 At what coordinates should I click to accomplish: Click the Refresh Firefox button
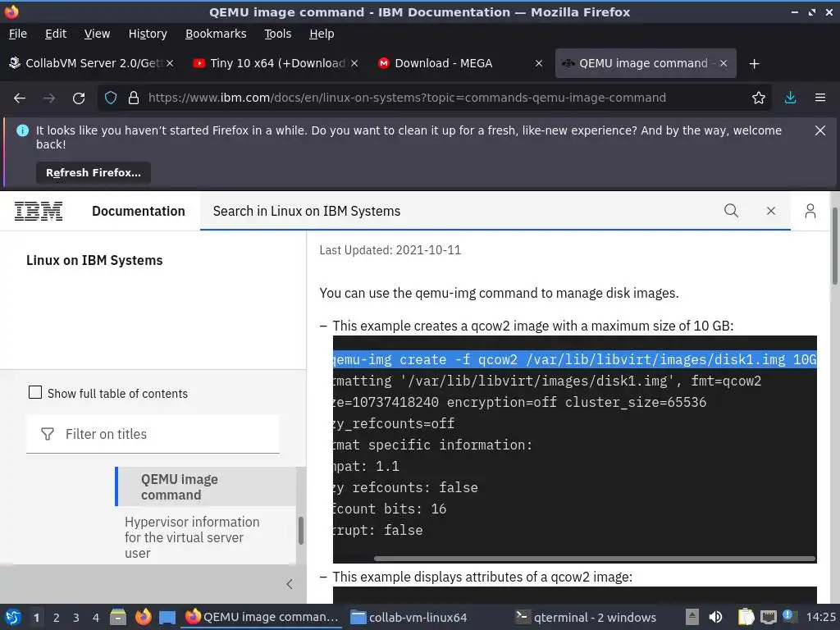(94, 172)
